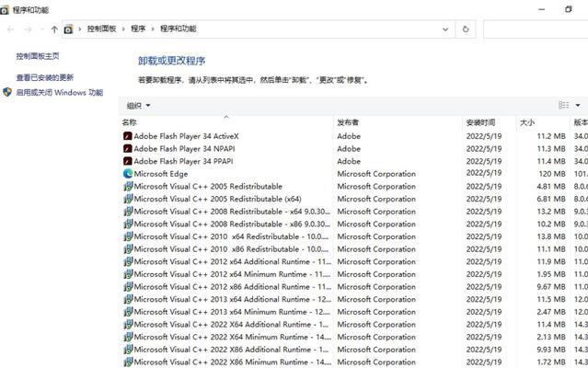Open the 组织 dropdown menu

point(139,105)
